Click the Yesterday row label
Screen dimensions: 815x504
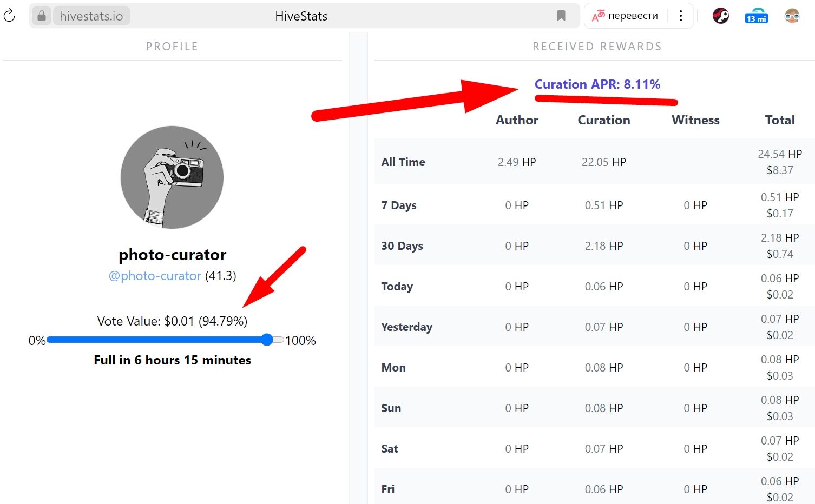click(407, 327)
